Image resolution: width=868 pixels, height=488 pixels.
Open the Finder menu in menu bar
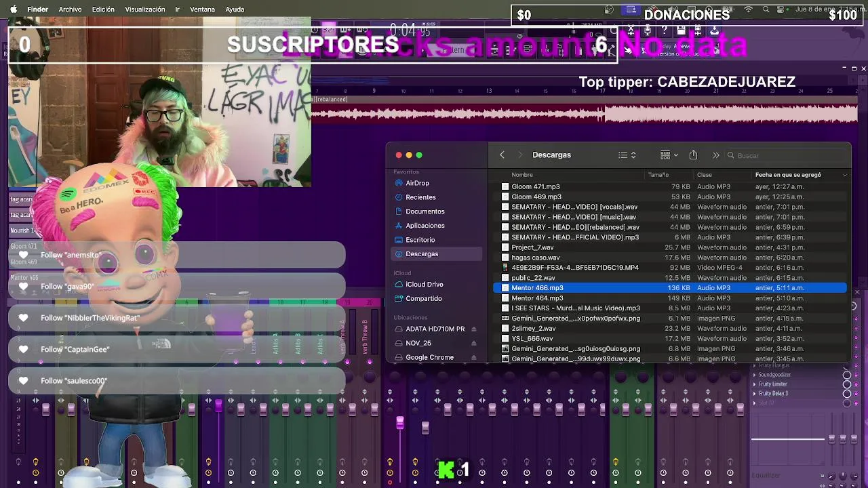37,9
